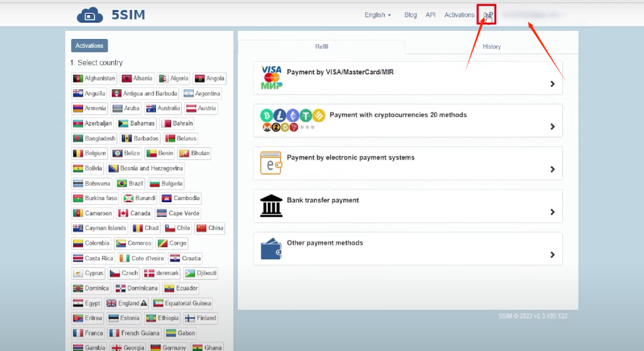Click the Croatia flag icon
Screen dimensions: 644x351
tap(175, 258)
